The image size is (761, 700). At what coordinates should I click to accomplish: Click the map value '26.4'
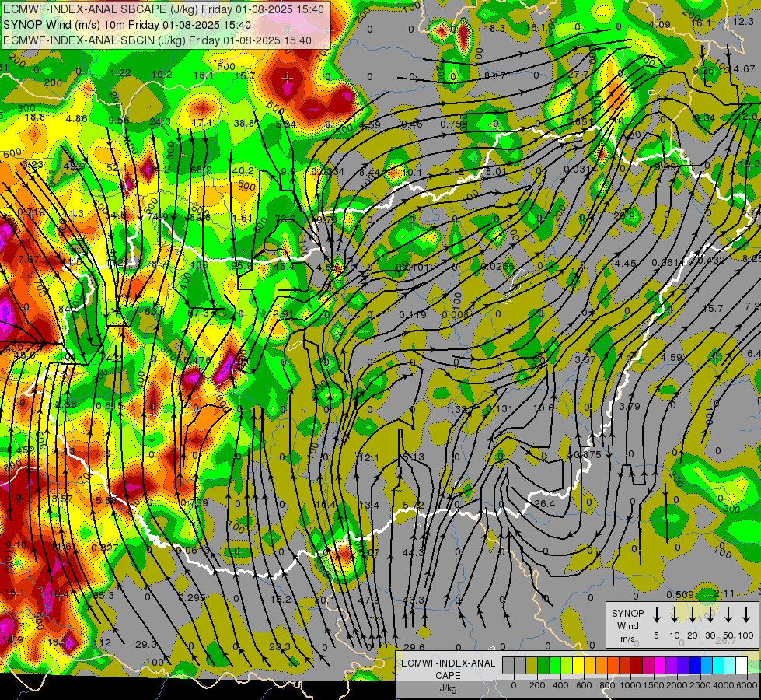544,504
